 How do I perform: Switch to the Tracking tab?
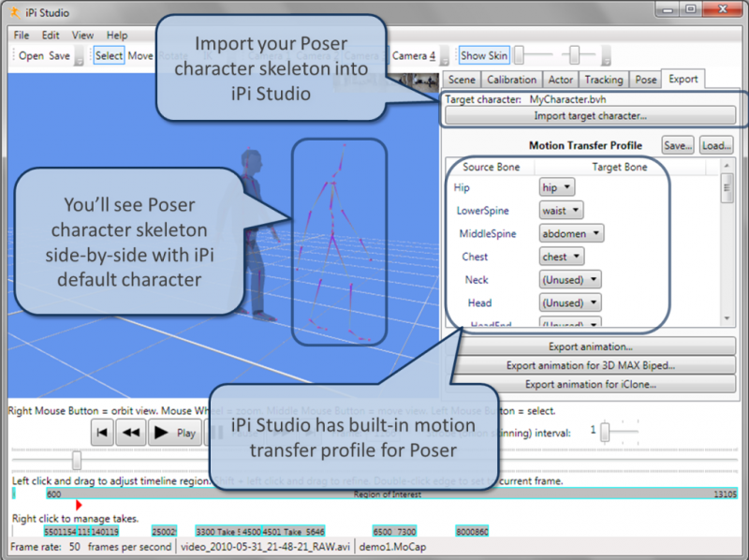click(604, 80)
